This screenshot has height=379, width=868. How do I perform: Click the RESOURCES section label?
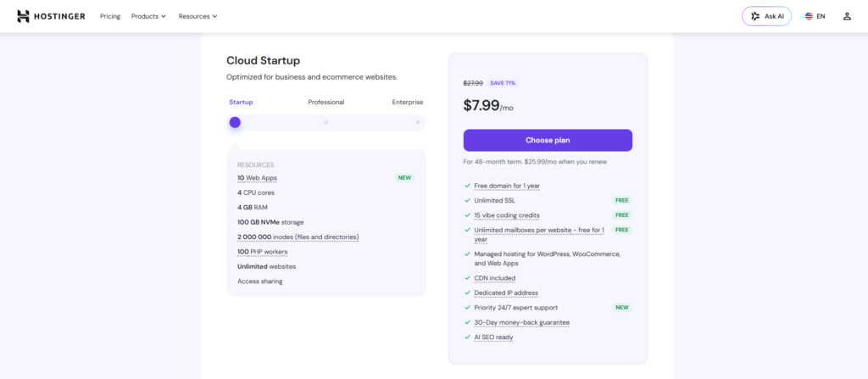point(256,165)
